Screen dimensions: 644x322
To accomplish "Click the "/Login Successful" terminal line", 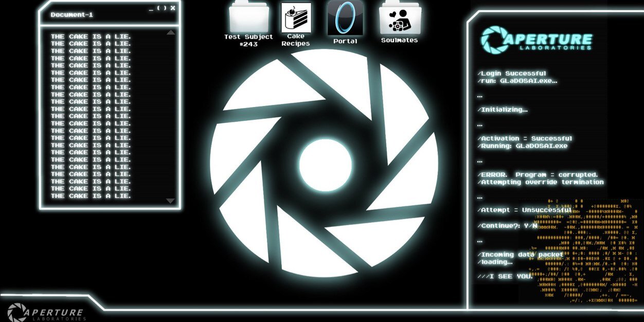I will pos(512,74).
